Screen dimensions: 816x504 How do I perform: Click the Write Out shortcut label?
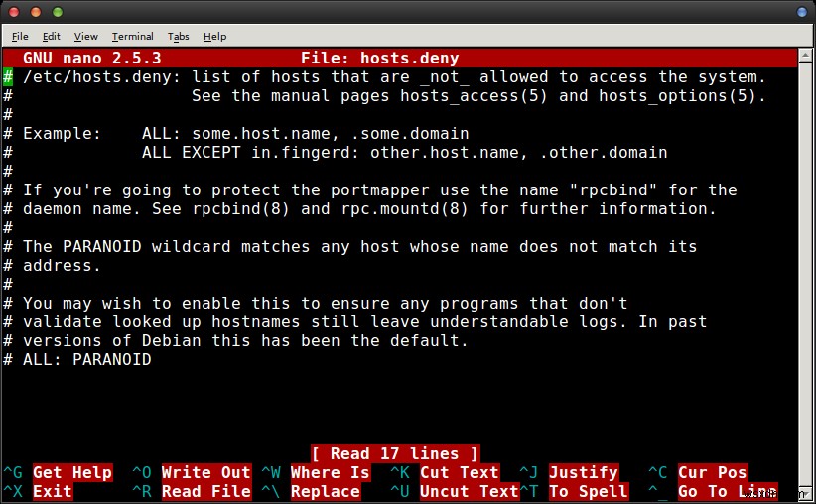click(206, 472)
